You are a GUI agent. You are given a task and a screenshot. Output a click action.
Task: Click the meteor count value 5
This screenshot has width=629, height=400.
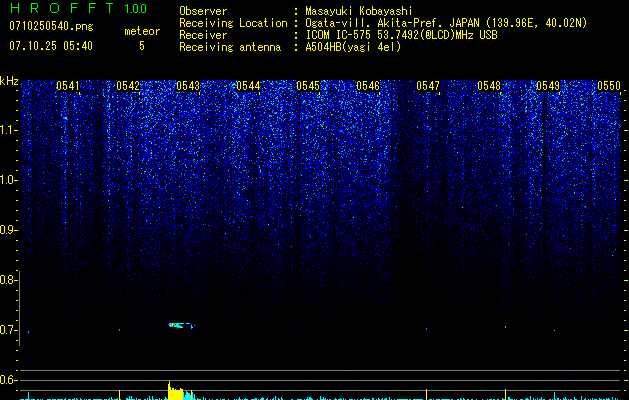(142, 46)
